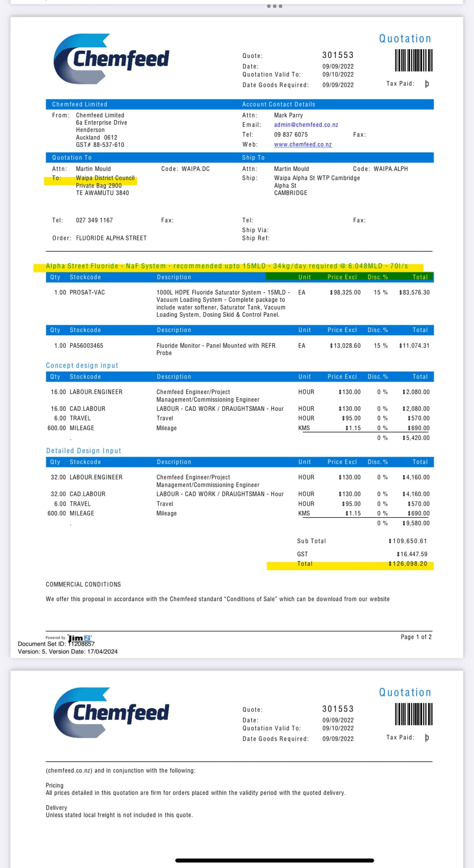Image resolution: width=474 pixels, height=868 pixels.
Task: Click the Tax Paid mark on the second page
Action: (427, 737)
